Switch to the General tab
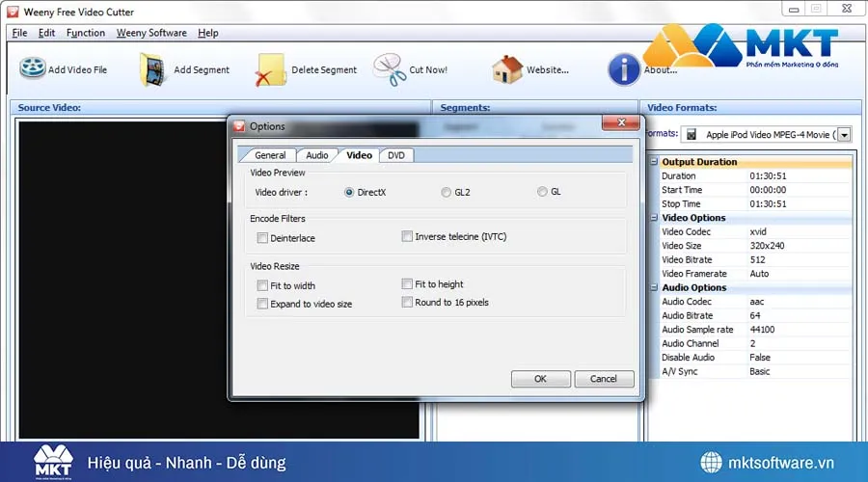 click(x=270, y=155)
